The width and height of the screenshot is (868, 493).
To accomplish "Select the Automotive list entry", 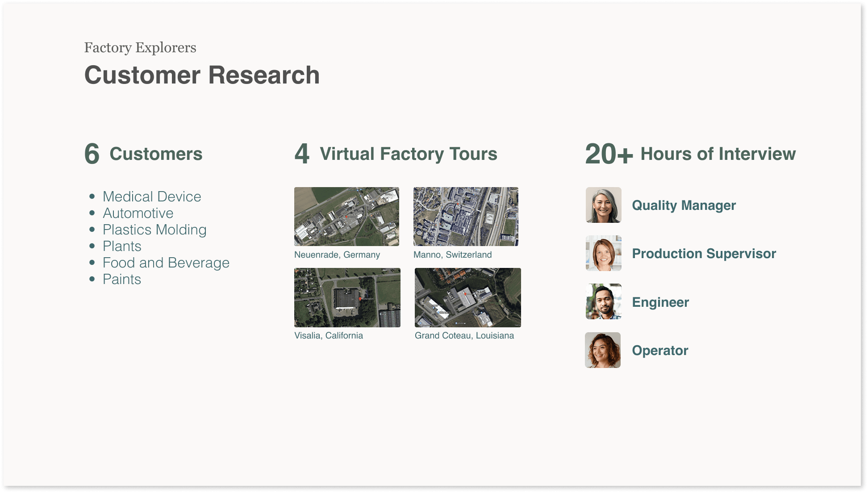I will [x=138, y=213].
